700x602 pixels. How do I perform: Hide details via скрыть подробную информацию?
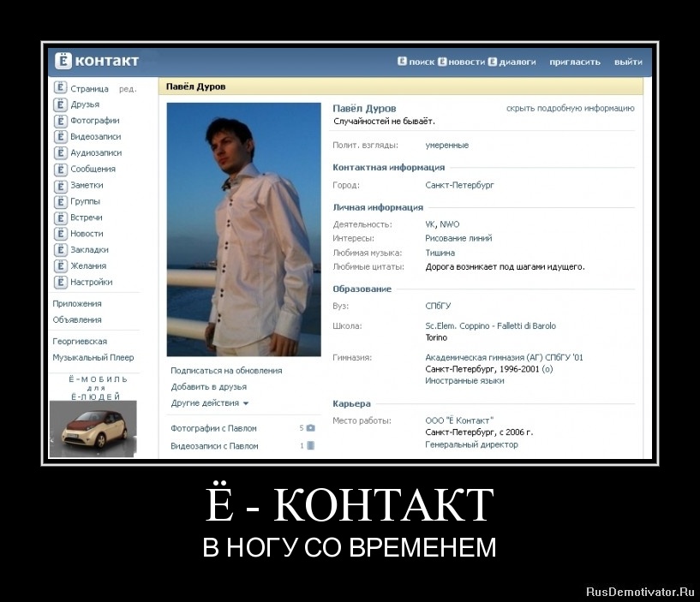pos(570,108)
